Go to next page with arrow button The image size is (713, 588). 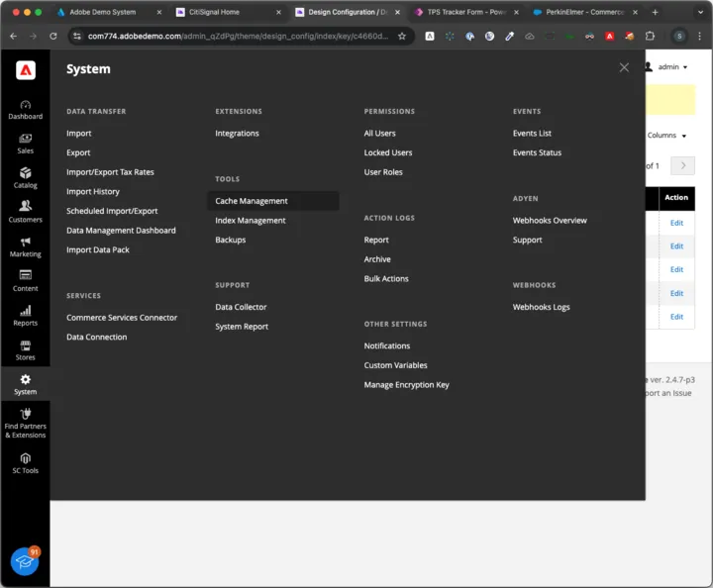pos(682,166)
